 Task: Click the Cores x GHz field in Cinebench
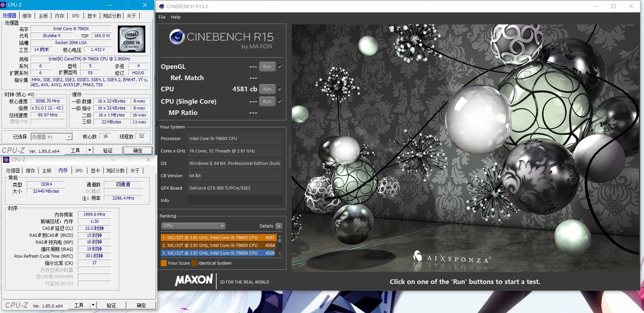coord(234,151)
